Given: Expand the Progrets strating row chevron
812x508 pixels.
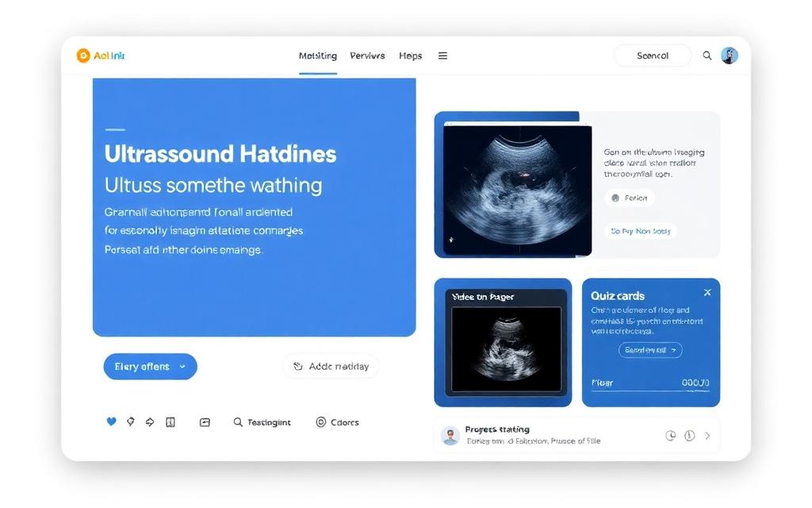Looking at the screenshot, I should point(707,436).
